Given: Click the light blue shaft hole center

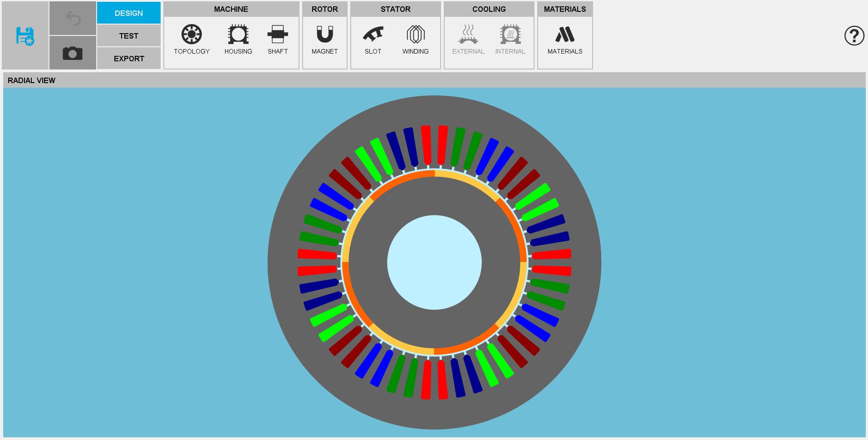Looking at the screenshot, I should tap(434, 262).
